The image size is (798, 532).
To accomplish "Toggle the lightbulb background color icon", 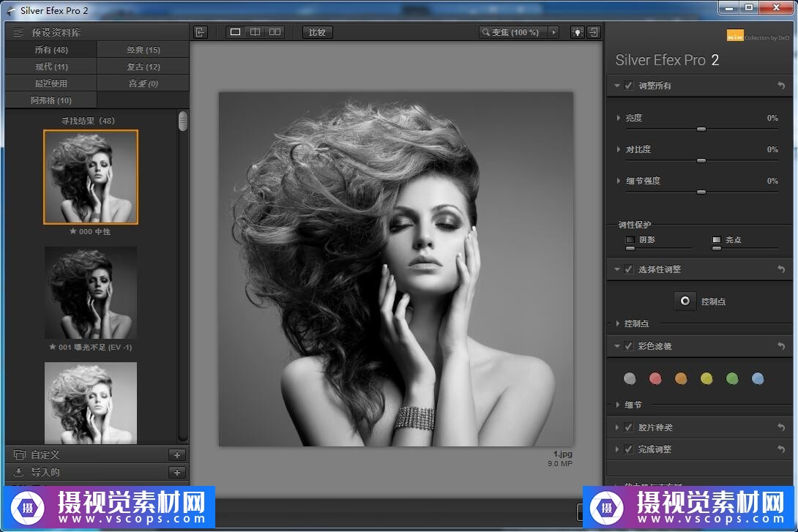I will pyautogui.click(x=578, y=32).
